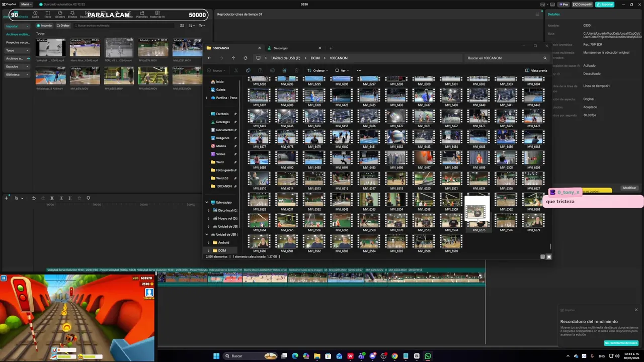This screenshot has width=644, height=362.
Task: Click No recordarme de nuevo button
Action: tap(621, 343)
